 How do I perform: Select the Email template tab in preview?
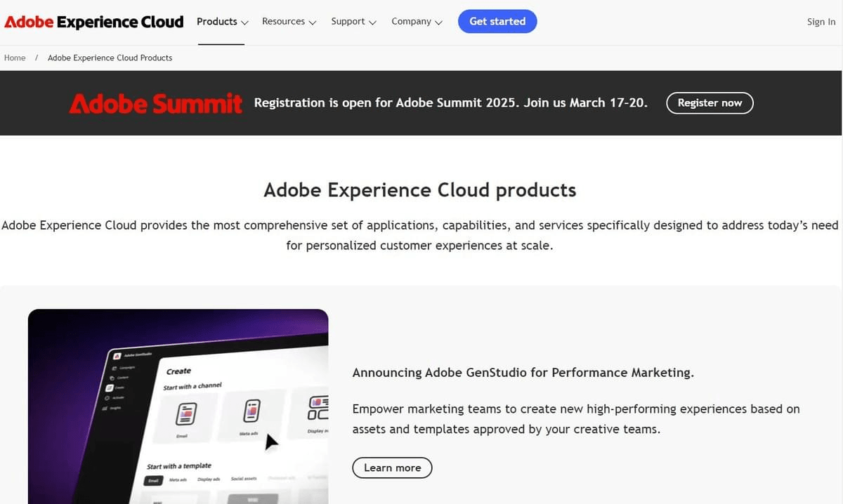(153, 481)
